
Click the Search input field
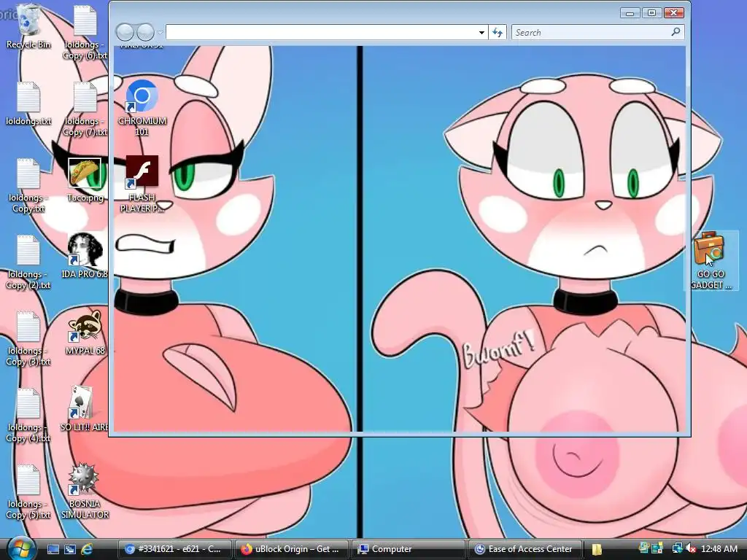[x=591, y=32]
